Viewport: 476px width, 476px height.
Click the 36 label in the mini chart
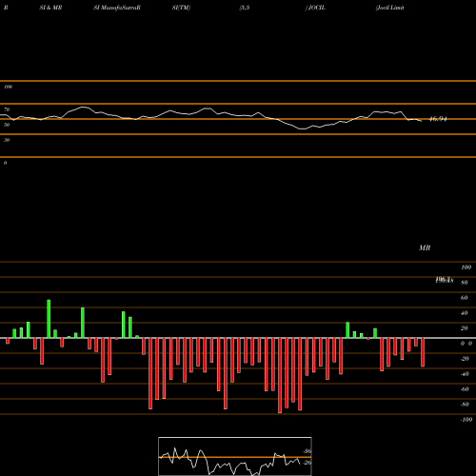pos(307,451)
